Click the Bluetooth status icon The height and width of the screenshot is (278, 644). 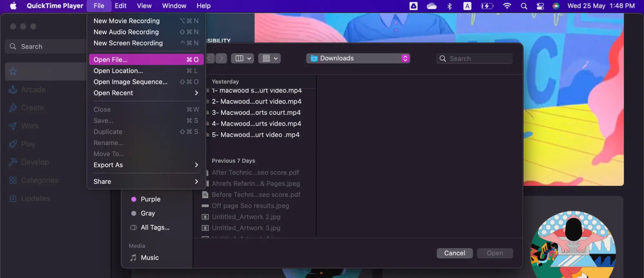coord(449,6)
